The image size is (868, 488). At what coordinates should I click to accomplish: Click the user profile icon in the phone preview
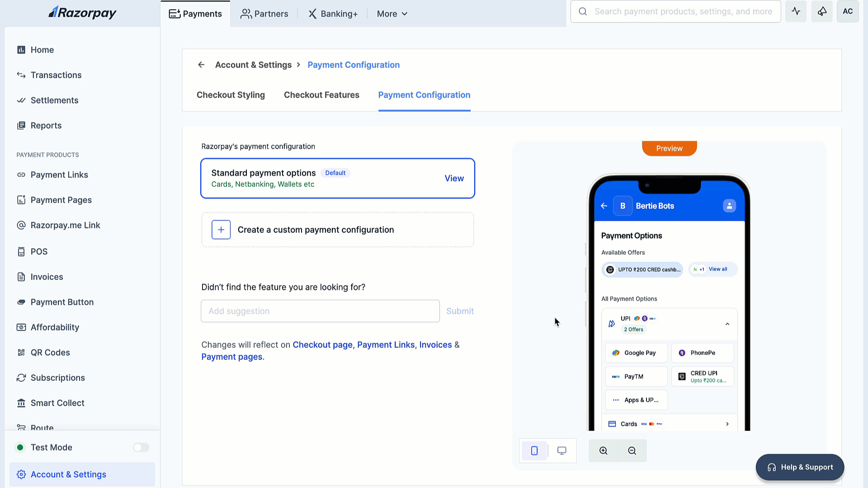[729, 206]
